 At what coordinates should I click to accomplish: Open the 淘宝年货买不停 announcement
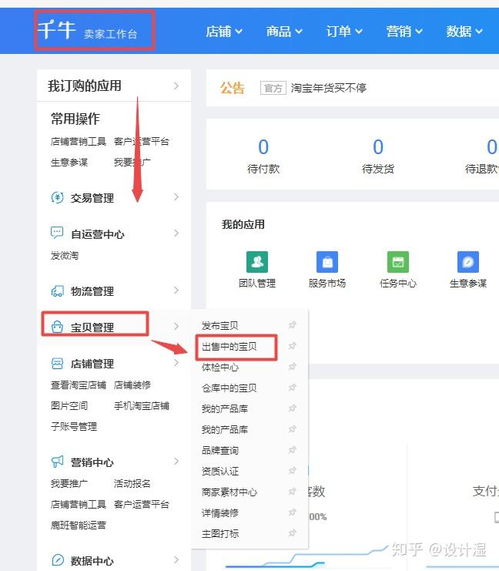click(329, 88)
